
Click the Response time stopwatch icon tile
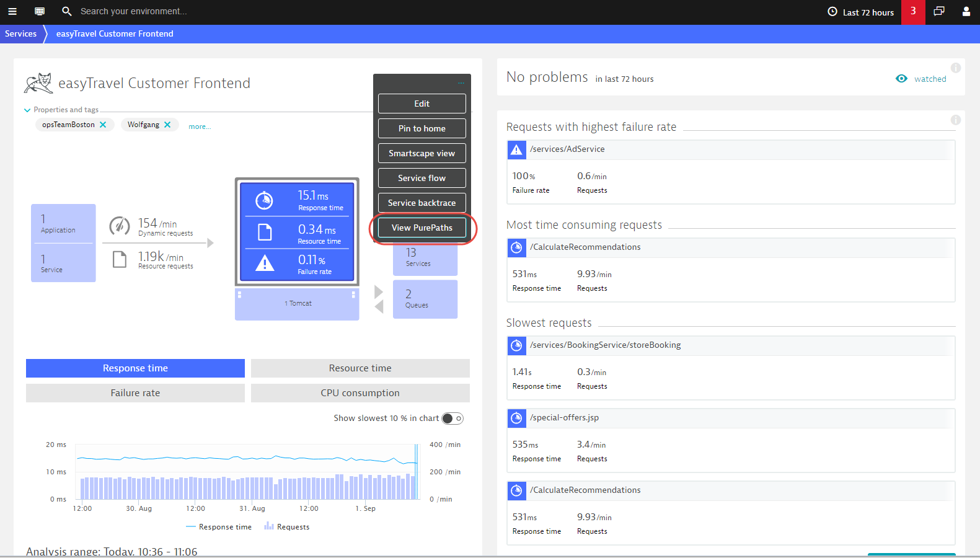click(265, 200)
